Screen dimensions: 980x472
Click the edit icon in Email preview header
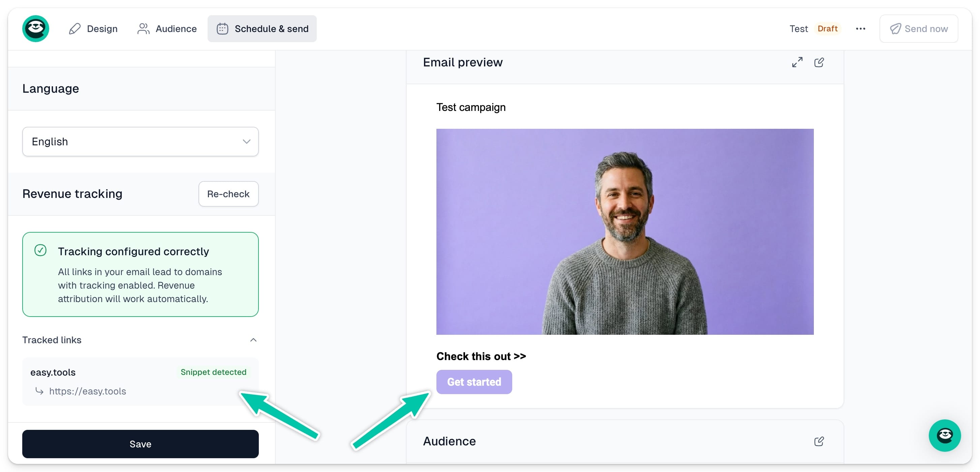pos(819,62)
